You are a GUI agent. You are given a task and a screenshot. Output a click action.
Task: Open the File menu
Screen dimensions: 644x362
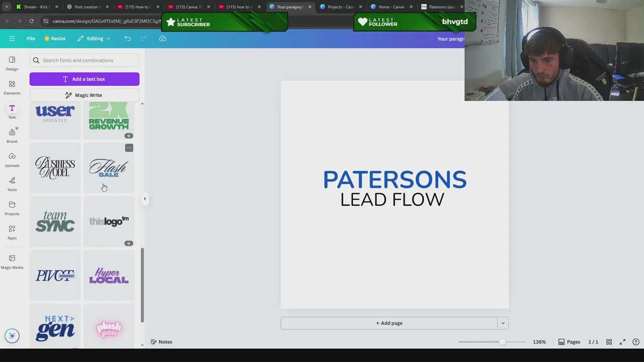[31, 39]
